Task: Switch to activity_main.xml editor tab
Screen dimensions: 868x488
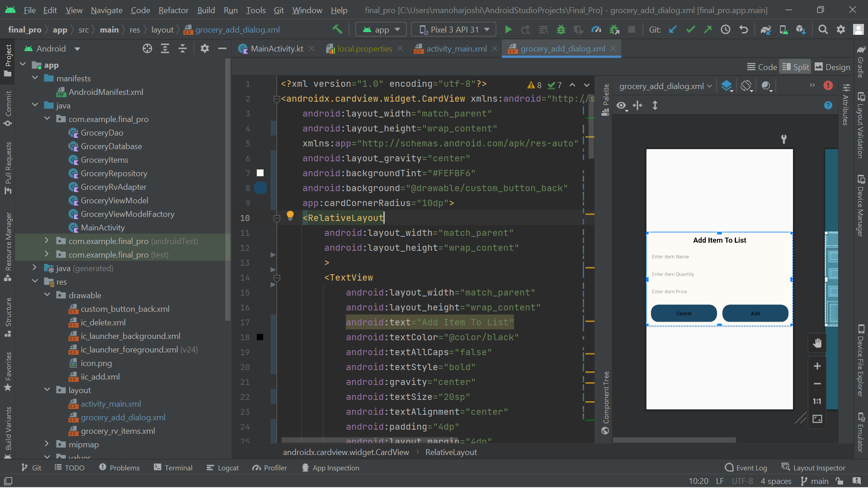Action: click(x=456, y=49)
